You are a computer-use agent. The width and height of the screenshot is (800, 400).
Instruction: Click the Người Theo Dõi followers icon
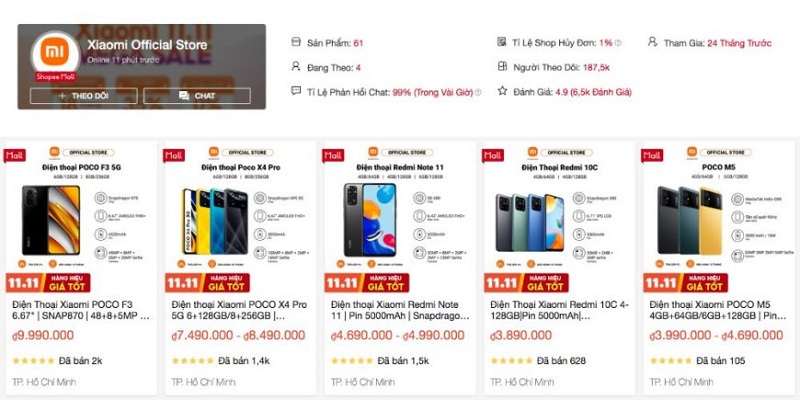[x=502, y=67]
